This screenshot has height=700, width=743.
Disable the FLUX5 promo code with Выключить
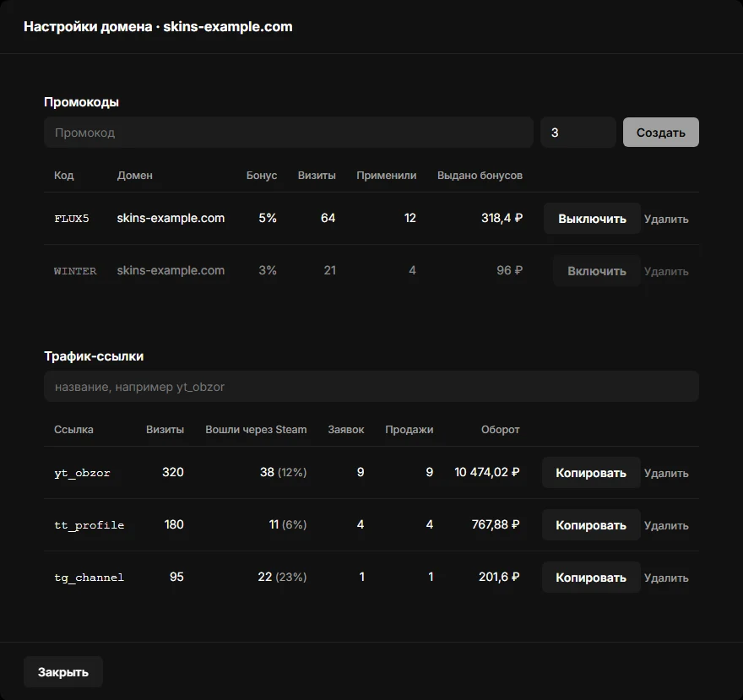point(592,219)
